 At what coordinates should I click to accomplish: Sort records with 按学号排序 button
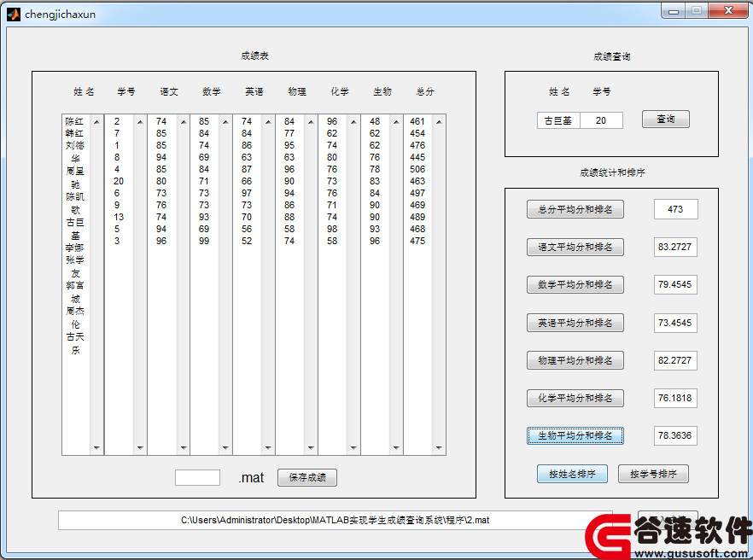pyautogui.click(x=653, y=474)
